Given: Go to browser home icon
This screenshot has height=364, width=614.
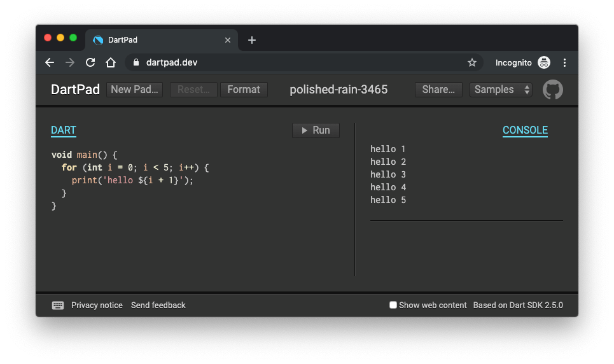Looking at the screenshot, I should tap(111, 62).
